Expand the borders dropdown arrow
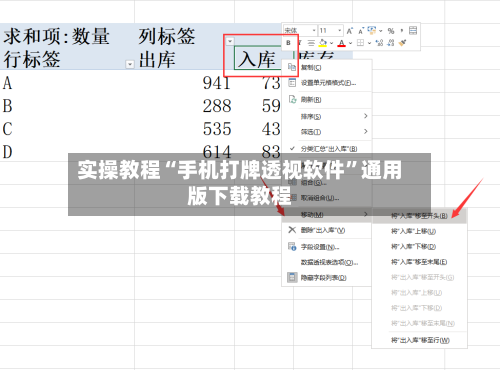 tap(369, 43)
